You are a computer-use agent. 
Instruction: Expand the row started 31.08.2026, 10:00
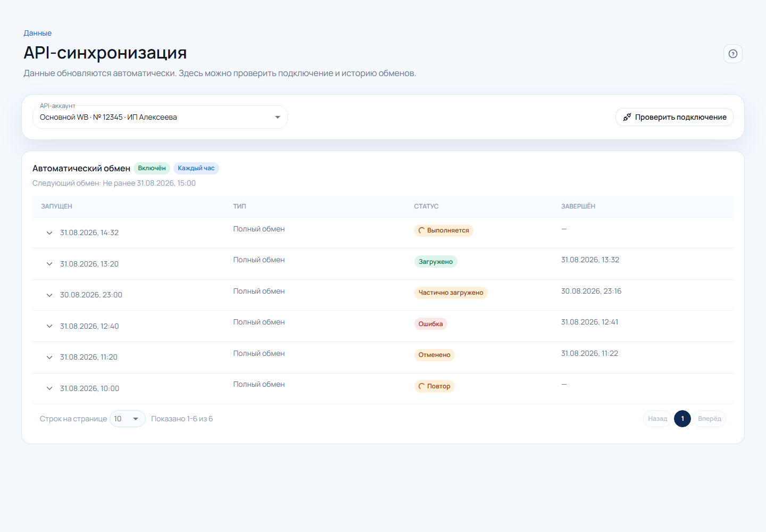[x=49, y=388]
